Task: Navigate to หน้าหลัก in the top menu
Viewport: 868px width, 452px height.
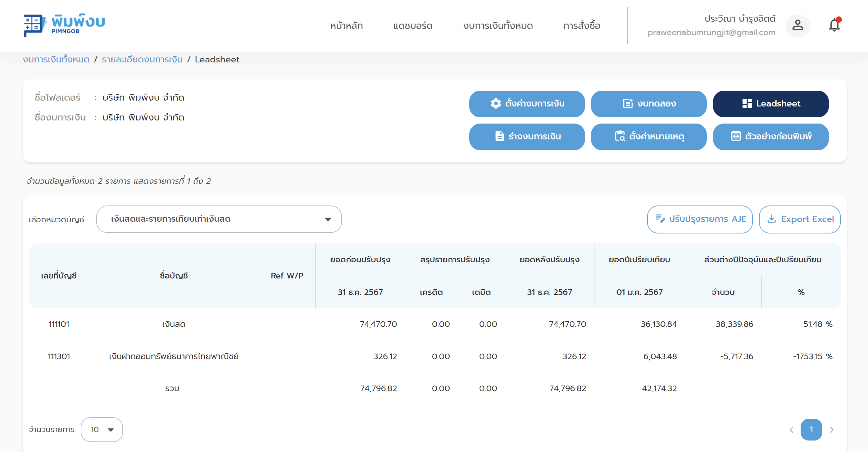Action: 346,26
